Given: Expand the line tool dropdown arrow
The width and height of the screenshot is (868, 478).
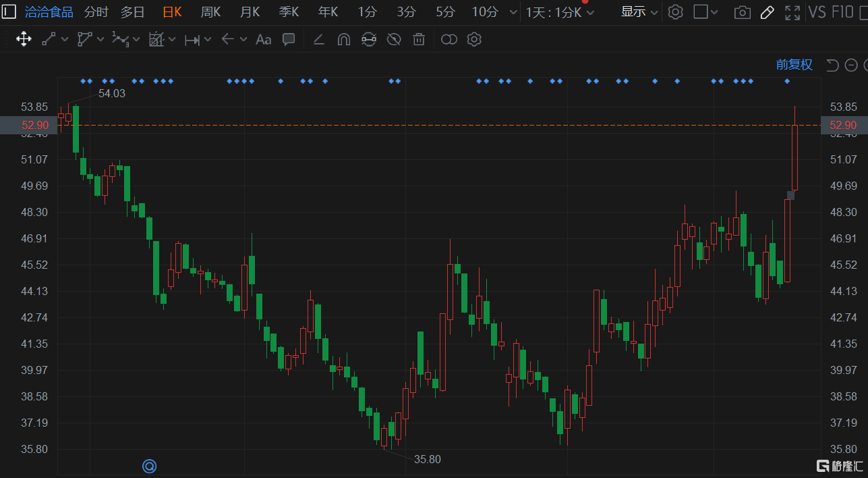Looking at the screenshot, I should (x=65, y=39).
